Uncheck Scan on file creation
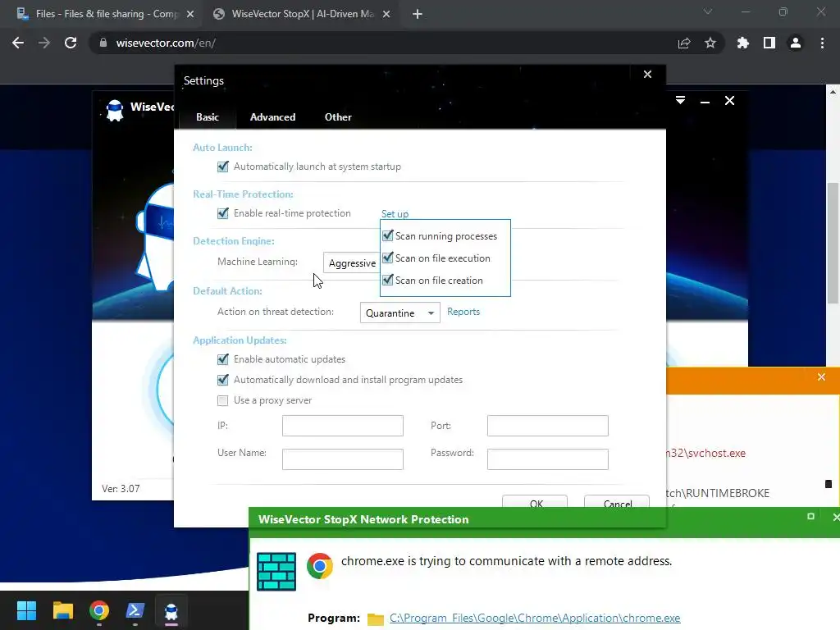Image resolution: width=840 pixels, height=630 pixels. [x=388, y=280]
